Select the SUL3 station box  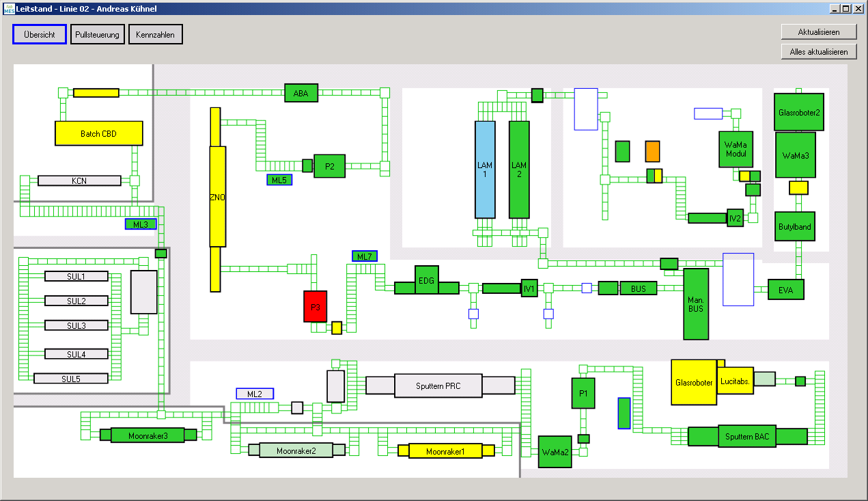pos(76,325)
